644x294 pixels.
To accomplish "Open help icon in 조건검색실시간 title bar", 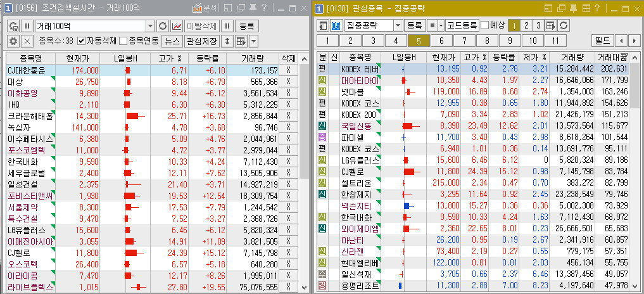I will (x=264, y=8).
